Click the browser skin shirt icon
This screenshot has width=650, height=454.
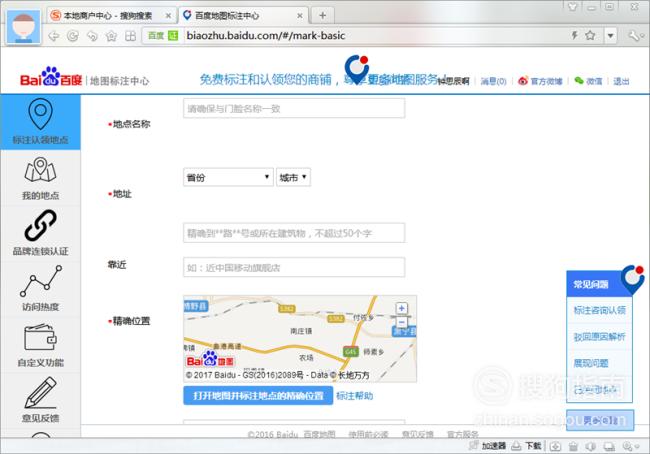click(x=573, y=6)
